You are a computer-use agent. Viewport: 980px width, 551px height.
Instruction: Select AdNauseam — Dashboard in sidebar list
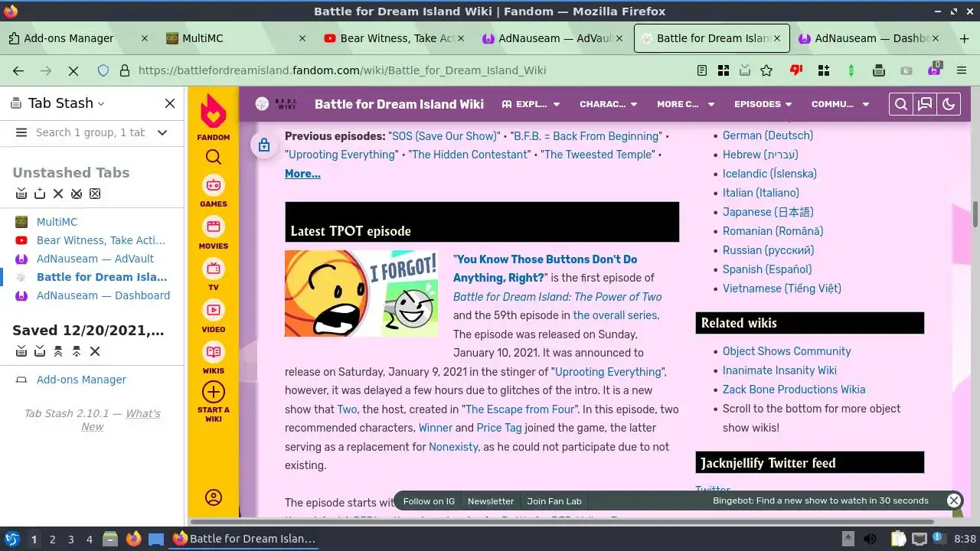tap(103, 295)
